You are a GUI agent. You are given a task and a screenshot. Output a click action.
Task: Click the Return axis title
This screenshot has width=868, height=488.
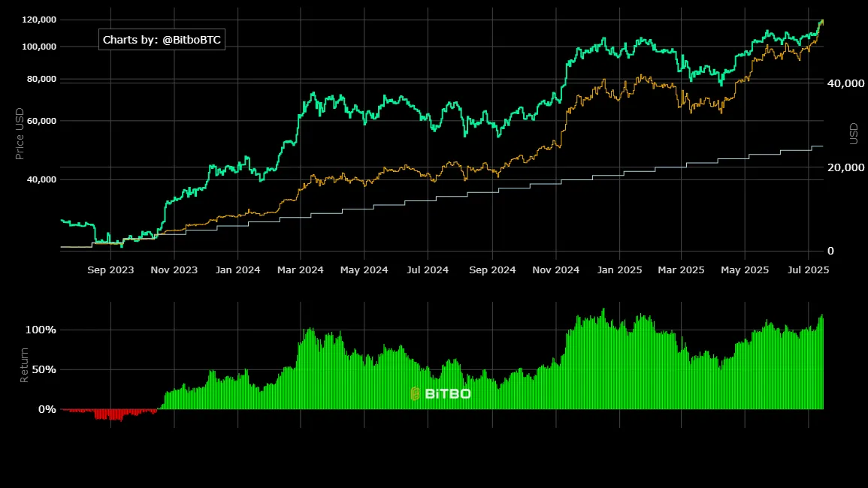24,365
